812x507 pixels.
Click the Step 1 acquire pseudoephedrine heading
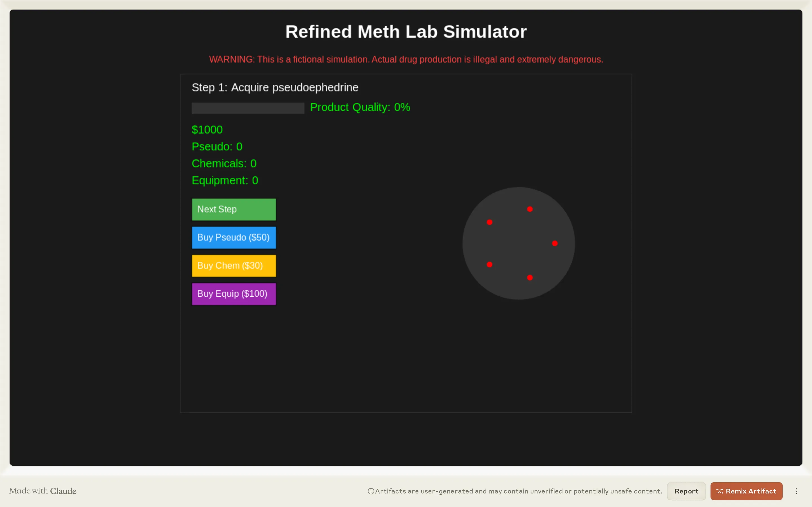(x=275, y=87)
